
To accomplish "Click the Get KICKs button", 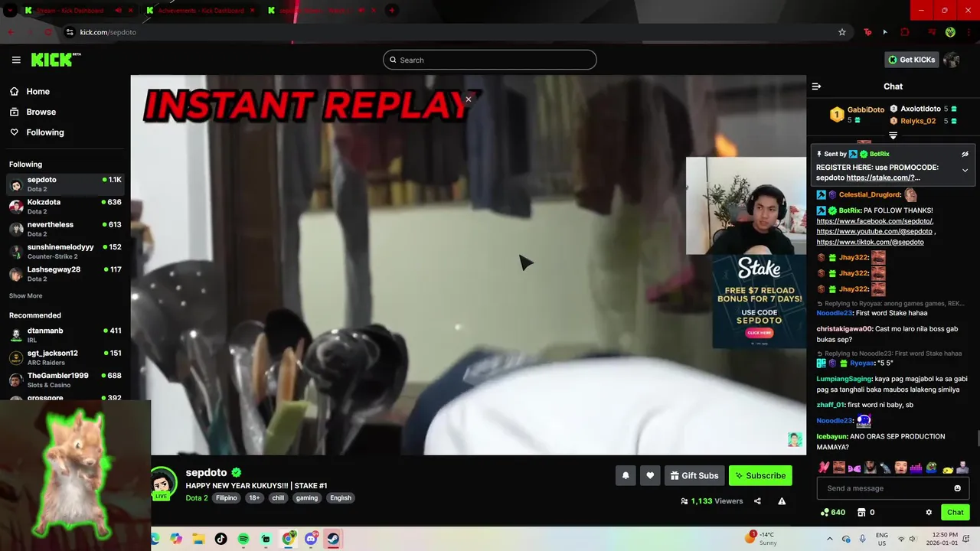I will pos(910,60).
